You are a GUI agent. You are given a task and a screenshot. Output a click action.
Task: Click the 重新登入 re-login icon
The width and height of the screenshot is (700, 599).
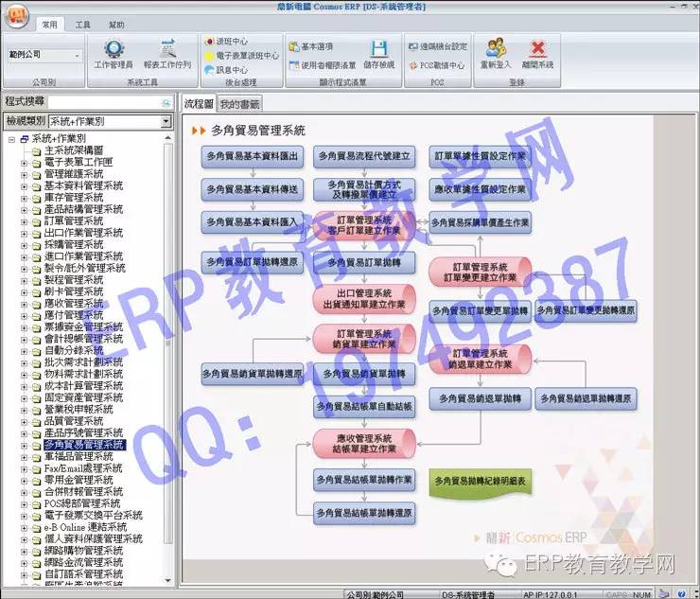(496, 54)
